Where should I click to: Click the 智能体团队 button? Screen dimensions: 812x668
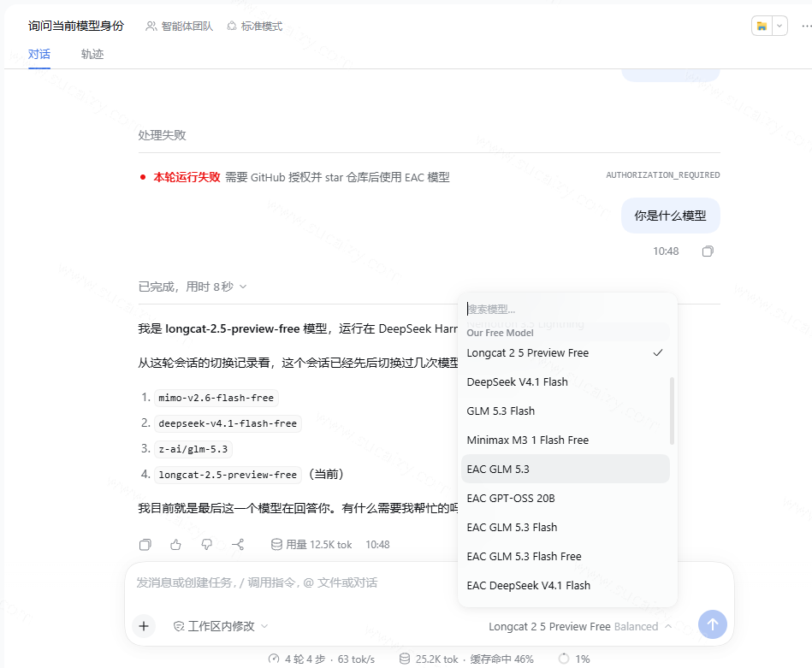(x=179, y=26)
